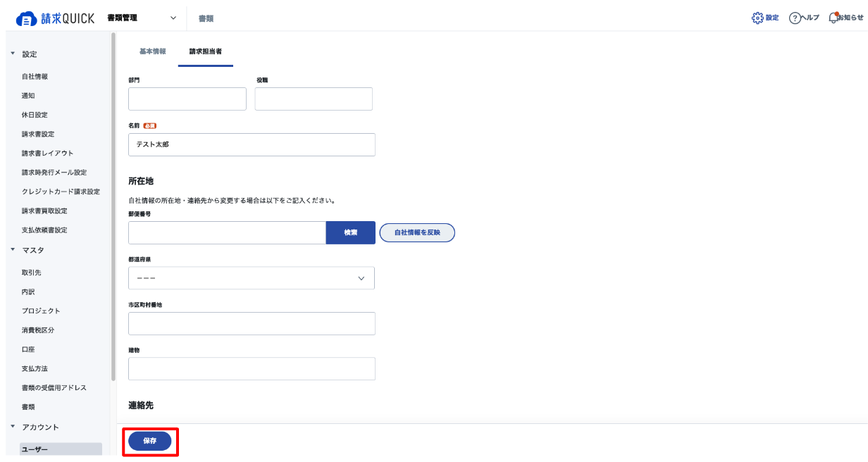This screenshot has height=462, width=868.
Task: Focus the 部門 department input field
Action: [187, 99]
